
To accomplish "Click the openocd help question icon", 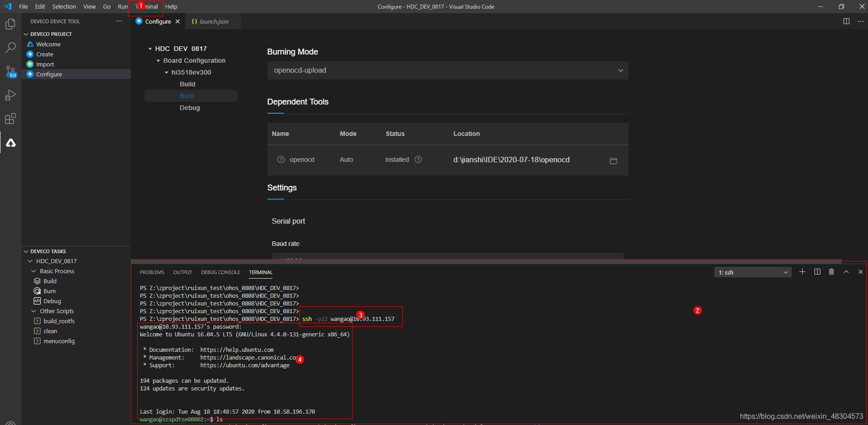I will [281, 160].
